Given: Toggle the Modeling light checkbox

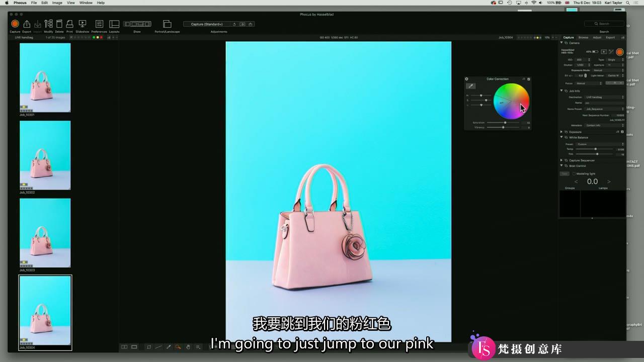Looking at the screenshot, I should point(574,173).
